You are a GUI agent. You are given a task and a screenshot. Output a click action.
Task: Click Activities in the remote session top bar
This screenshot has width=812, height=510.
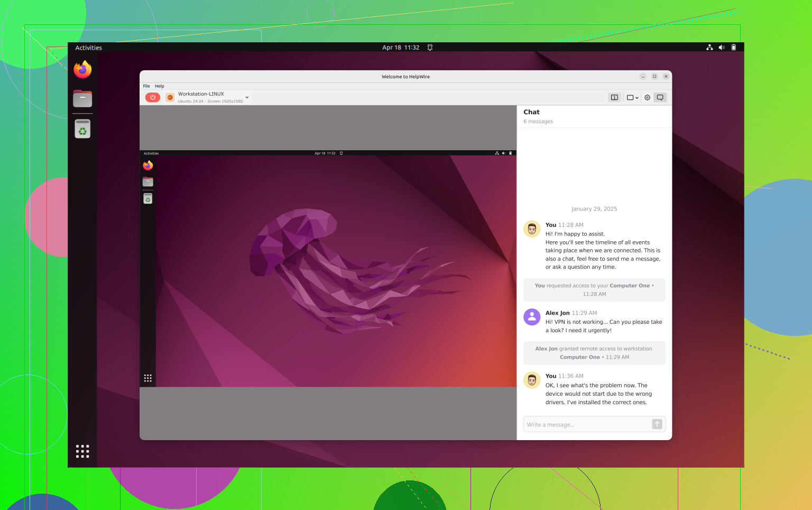point(151,153)
